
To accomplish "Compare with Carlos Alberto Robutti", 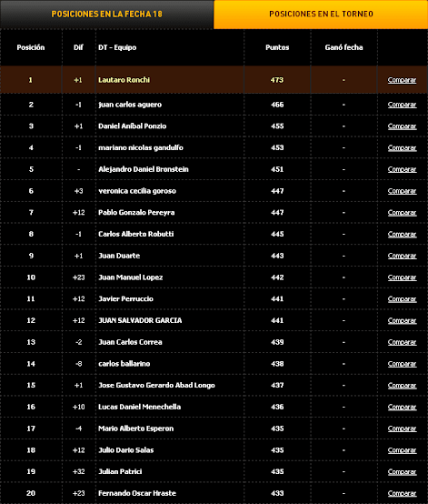I will pos(402,234).
